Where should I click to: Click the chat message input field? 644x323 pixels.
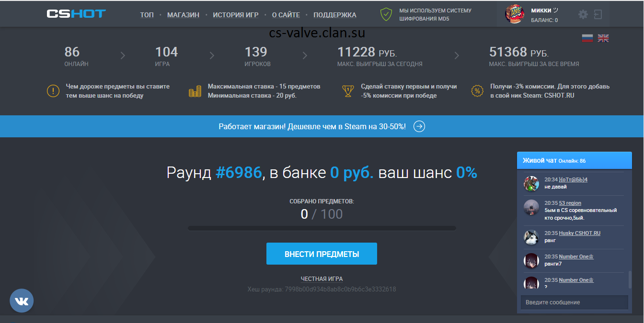click(x=574, y=302)
